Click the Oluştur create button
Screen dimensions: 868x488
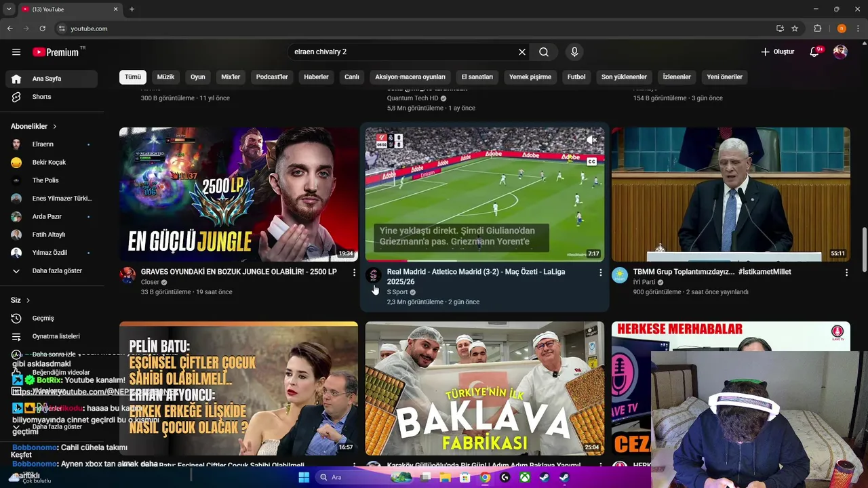click(777, 52)
